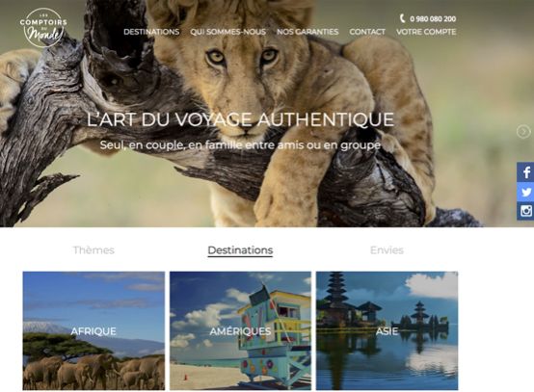
Task: Click the phone icon near the number
Action: [x=402, y=18]
